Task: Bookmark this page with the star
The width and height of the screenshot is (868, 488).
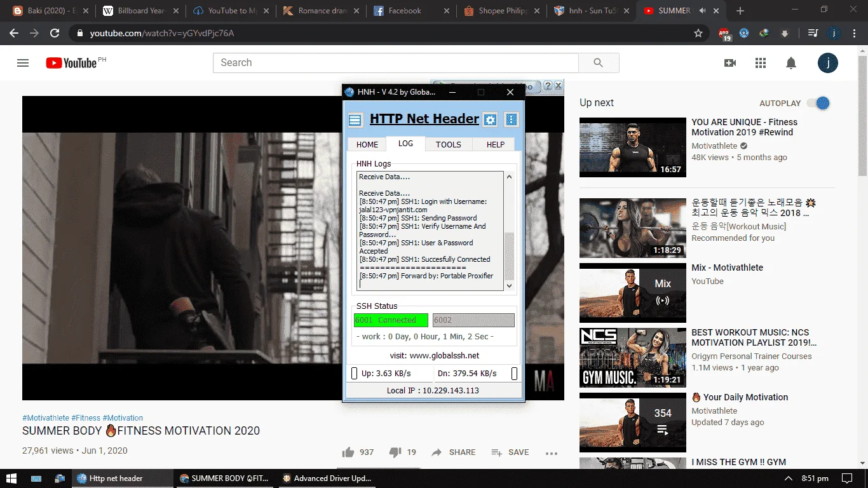Action: (698, 33)
